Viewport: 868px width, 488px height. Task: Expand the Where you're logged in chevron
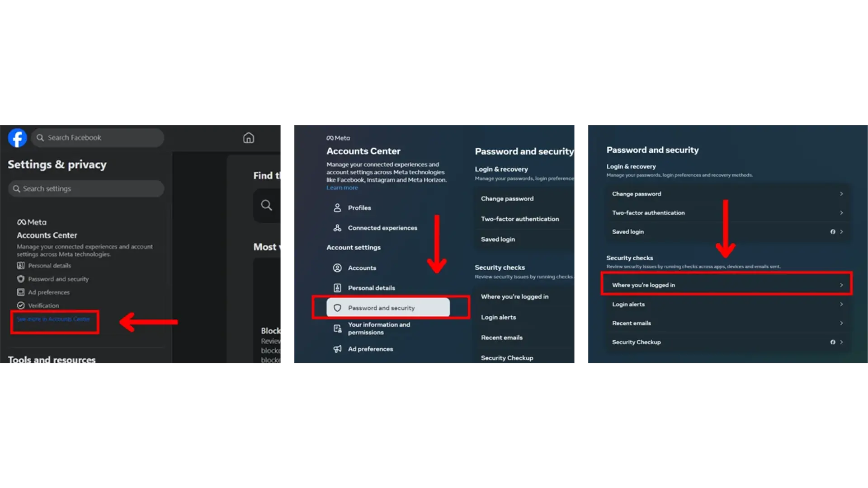coord(841,285)
